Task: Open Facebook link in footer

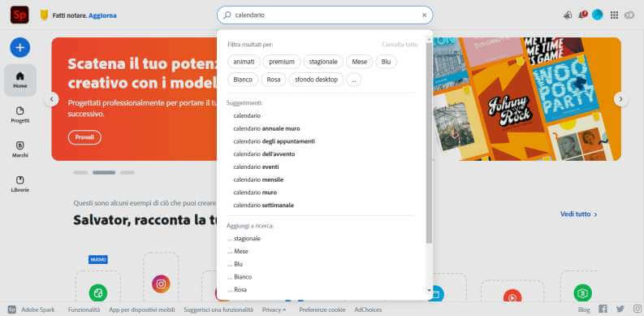Action: click(603, 309)
